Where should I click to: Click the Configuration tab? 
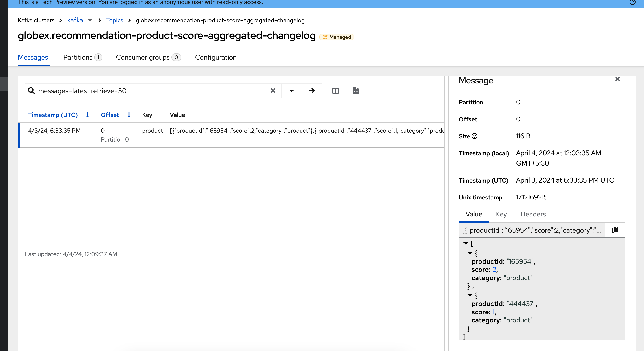[x=216, y=57]
